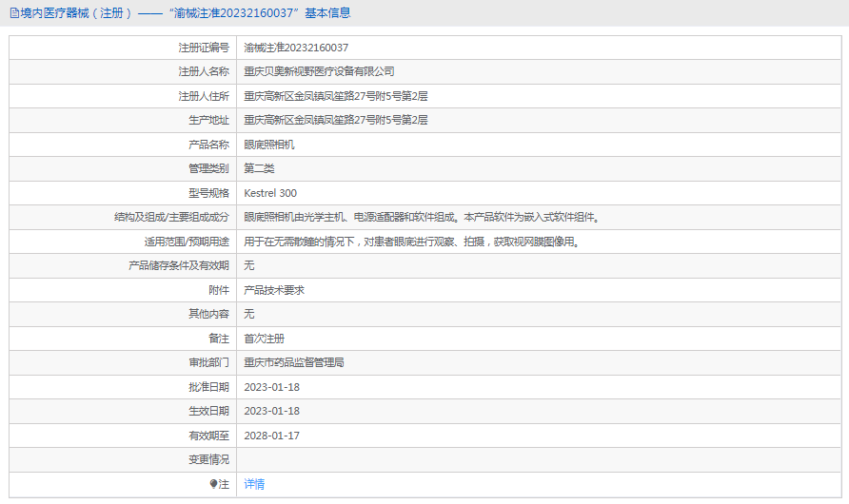Viewport: 849px width, 504px height.
Task: Click the 注册人名称 label
Action: (204, 71)
